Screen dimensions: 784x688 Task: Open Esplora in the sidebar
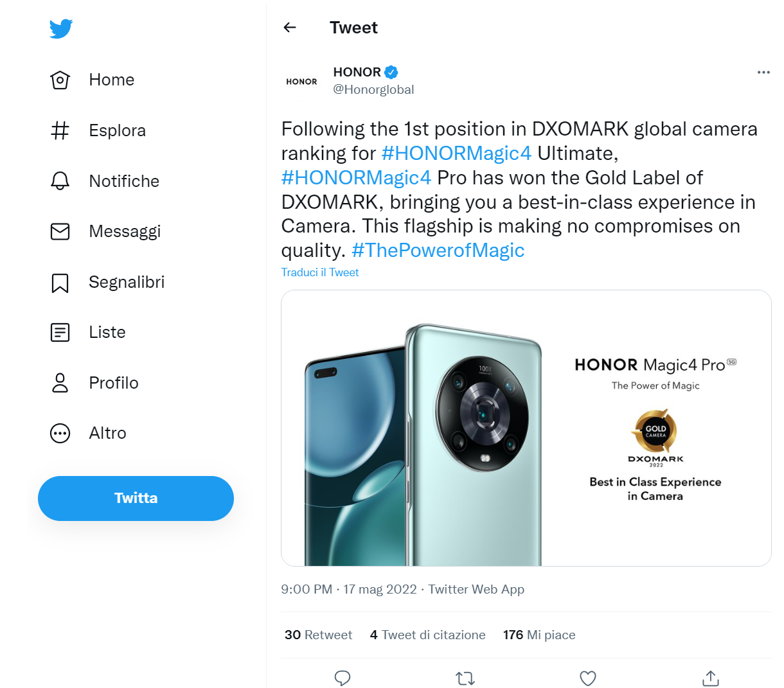[117, 131]
